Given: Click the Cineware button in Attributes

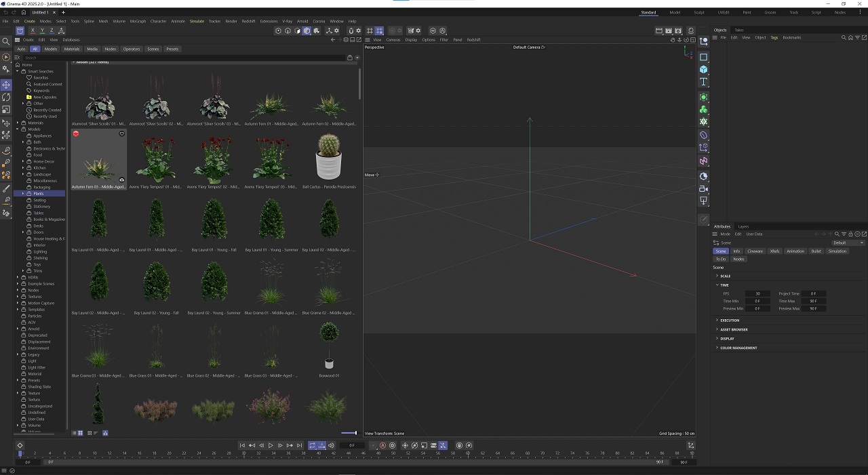Looking at the screenshot, I should click(755, 251).
